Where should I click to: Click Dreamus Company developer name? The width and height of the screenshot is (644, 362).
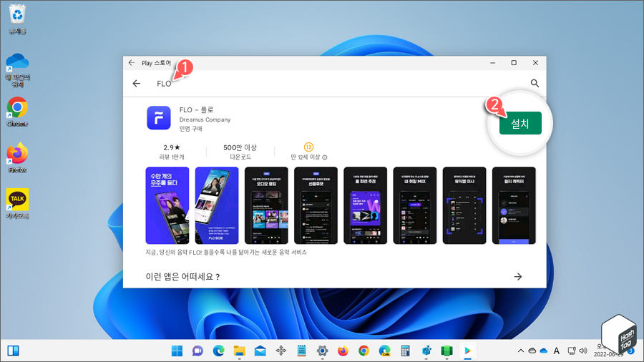[205, 120]
